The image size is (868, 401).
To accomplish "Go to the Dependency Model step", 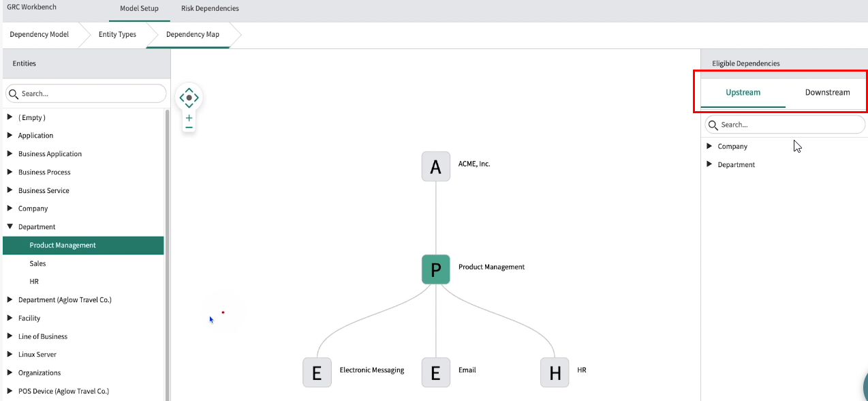I will point(40,35).
